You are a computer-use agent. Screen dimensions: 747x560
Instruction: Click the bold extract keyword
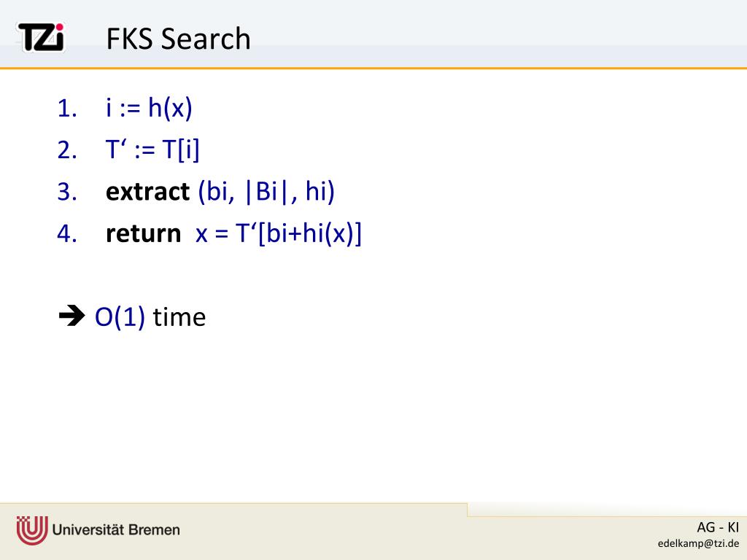coord(147,192)
